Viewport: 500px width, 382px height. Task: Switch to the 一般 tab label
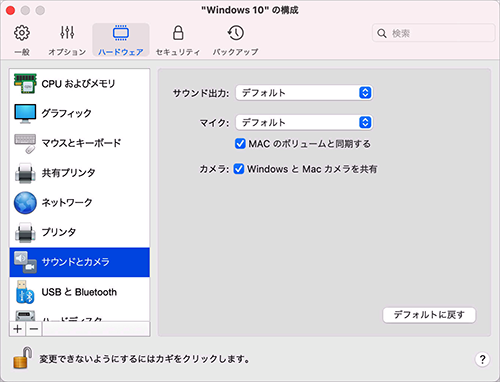pyautogui.click(x=22, y=52)
